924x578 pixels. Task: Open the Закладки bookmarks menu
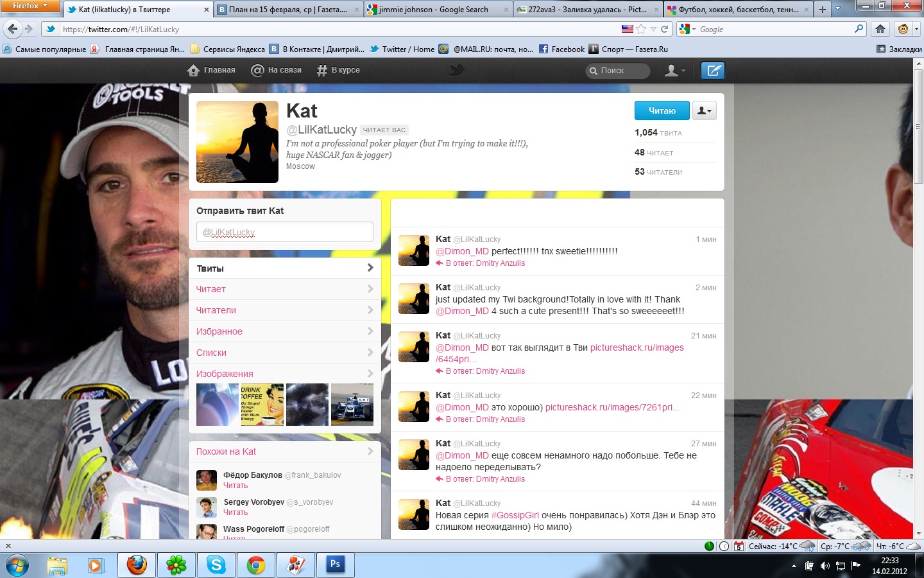click(899, 49)
